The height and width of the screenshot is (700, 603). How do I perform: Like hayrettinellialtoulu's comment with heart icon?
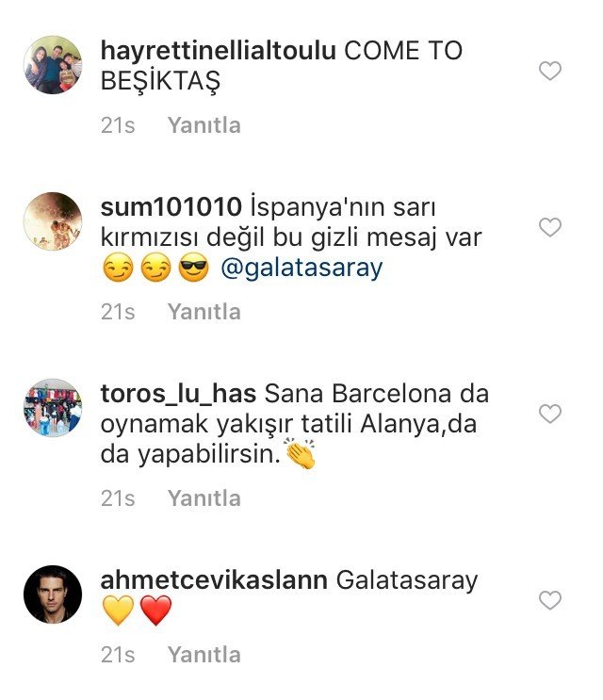(550, 71)
